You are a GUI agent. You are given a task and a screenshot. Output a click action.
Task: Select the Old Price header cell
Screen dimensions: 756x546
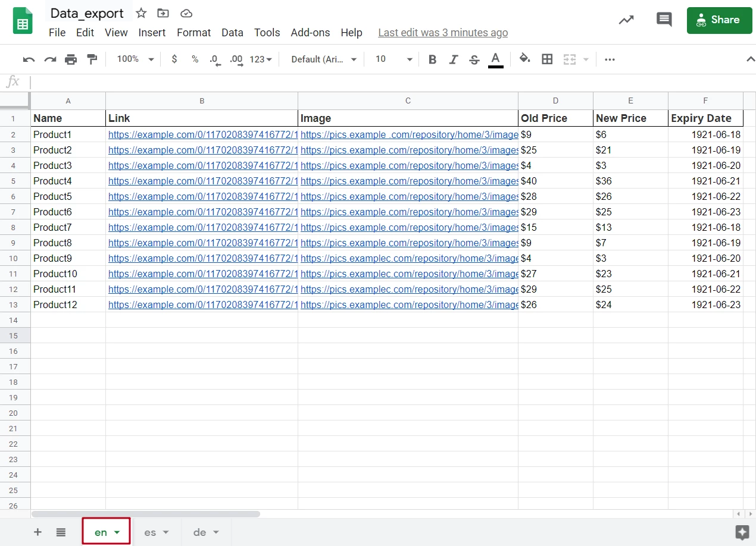pos(555,118)
